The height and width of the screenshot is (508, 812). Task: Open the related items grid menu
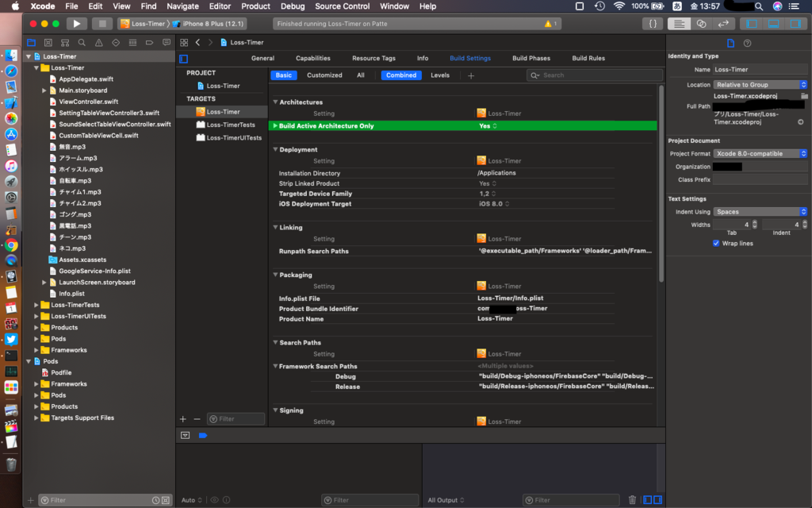coord(184,43)
